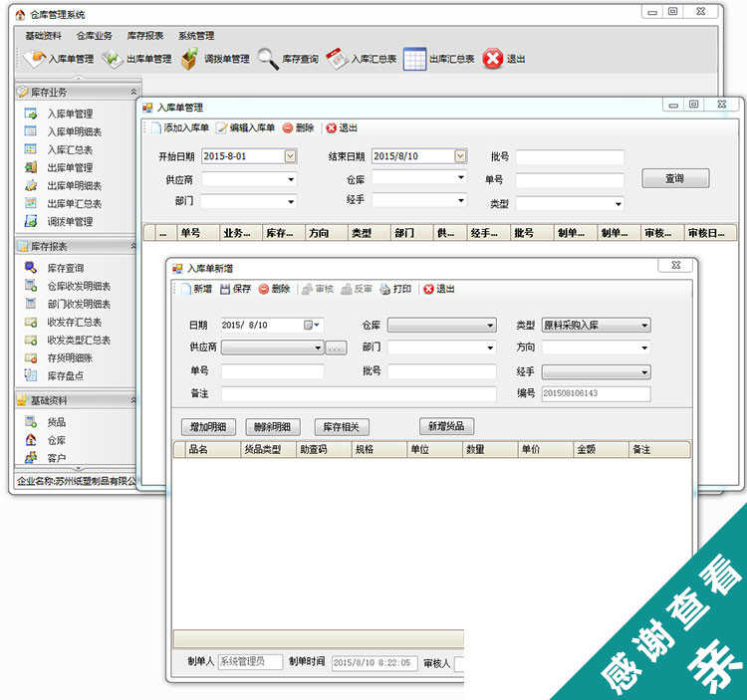The image size is (747, 700).
Task: Open 出库汇总表 from the main toolbar
Action: pyautogui.click(x=439, y=59)
